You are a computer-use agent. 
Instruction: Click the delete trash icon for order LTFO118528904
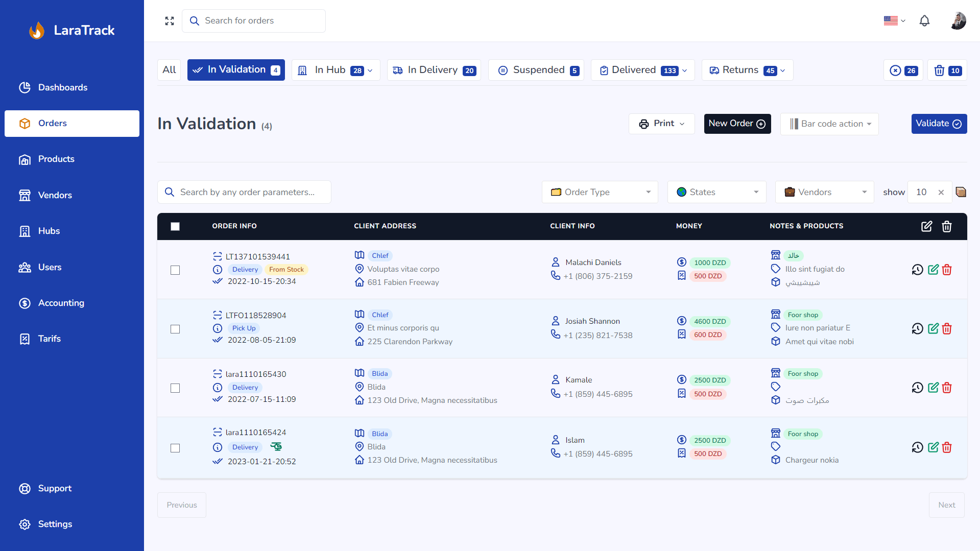(947, 328)
